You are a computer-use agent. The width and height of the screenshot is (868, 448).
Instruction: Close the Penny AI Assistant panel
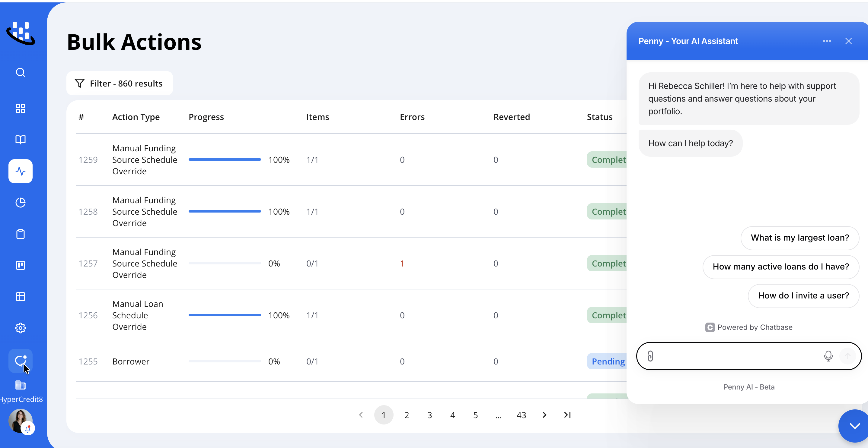click(848, 41)
